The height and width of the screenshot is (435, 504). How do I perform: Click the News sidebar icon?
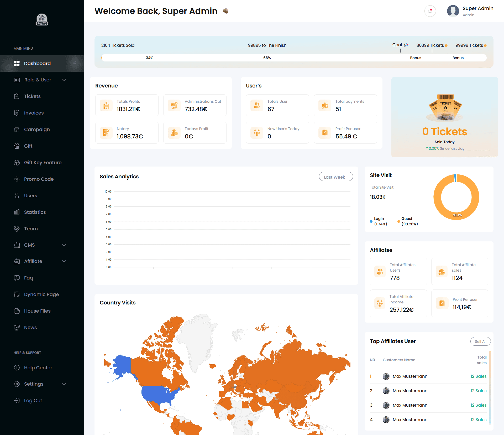[17, 328]
